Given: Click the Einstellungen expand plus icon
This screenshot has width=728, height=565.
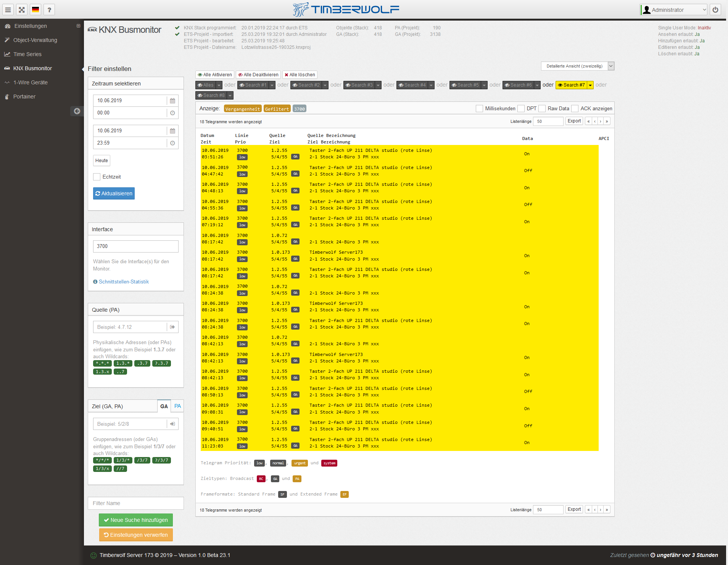Looking at the screenshot, I should pos(78,26).
